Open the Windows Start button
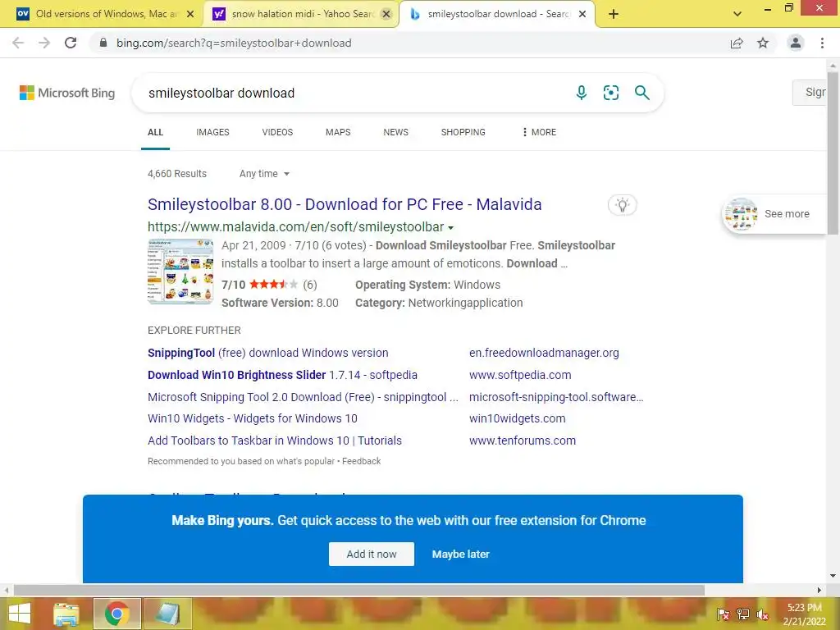840x630 pixels. tap(20, 614)
